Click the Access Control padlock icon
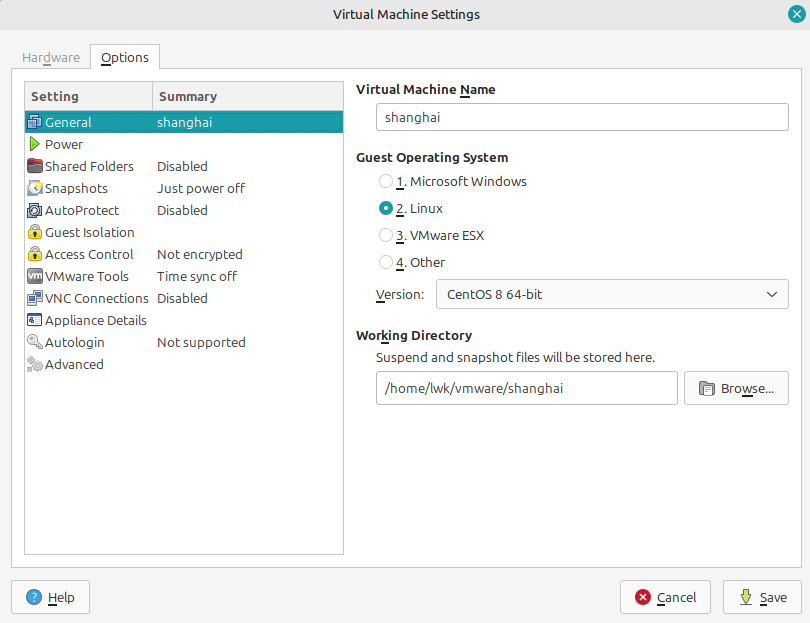This screenshot has height=623, width=810. (x=35, y=254)
